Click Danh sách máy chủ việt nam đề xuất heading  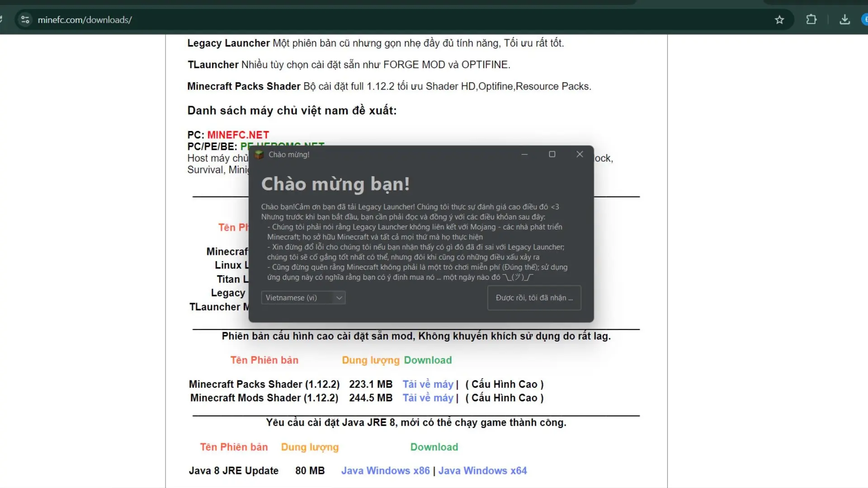(x=292, y=111)
